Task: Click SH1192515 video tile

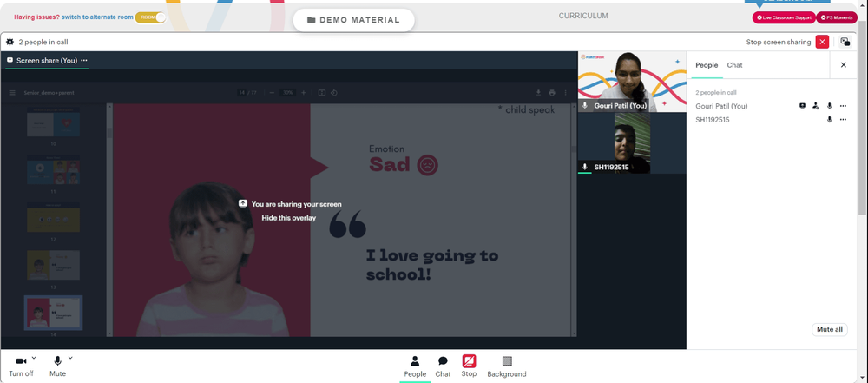Action: point(632,143)
